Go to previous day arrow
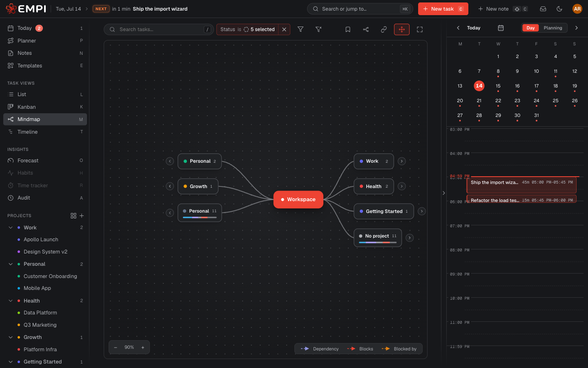The height and width of the screenshot is (368, 588). tap(458, 28)
